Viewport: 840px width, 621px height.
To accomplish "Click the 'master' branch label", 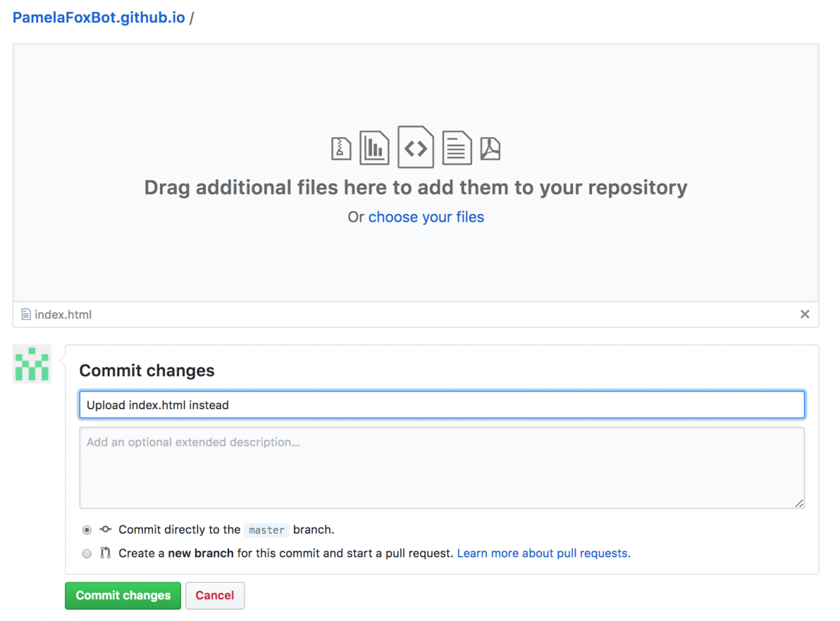I will 267,530.
